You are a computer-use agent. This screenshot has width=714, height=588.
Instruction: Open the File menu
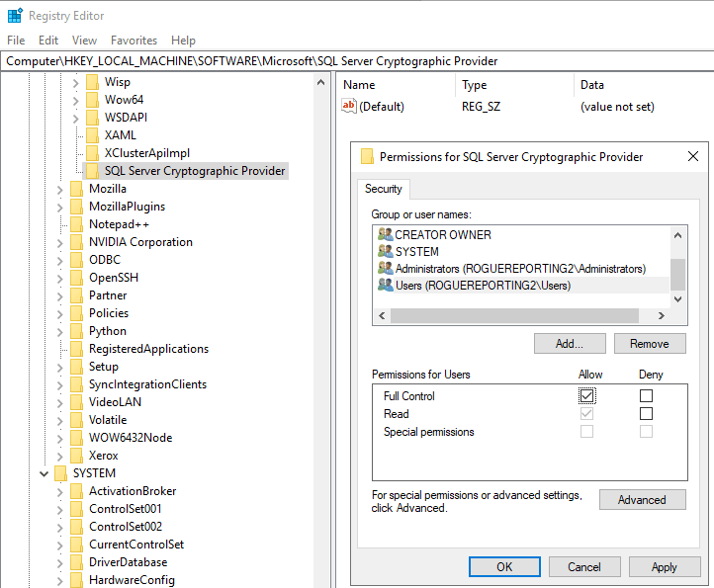click(16, 41)
